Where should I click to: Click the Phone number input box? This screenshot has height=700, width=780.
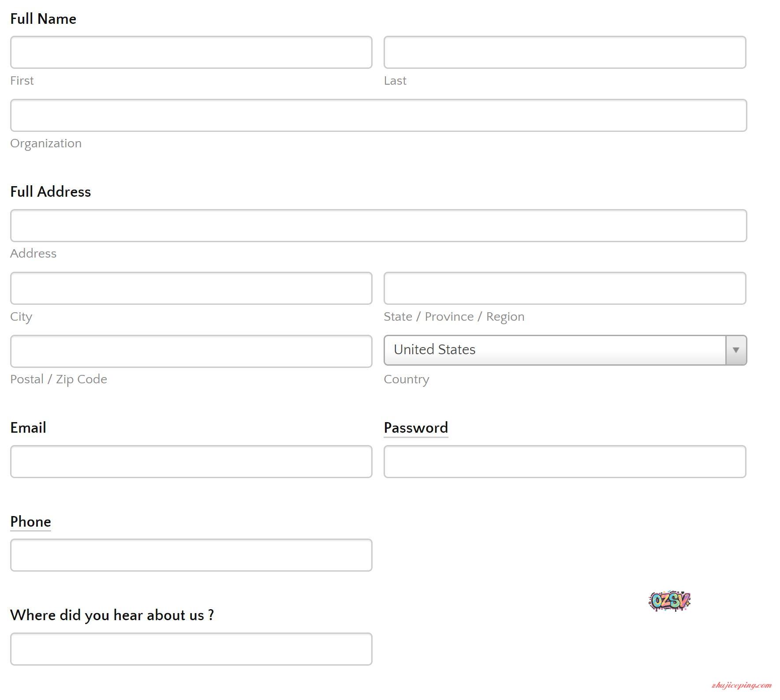[x=191, y=555]
